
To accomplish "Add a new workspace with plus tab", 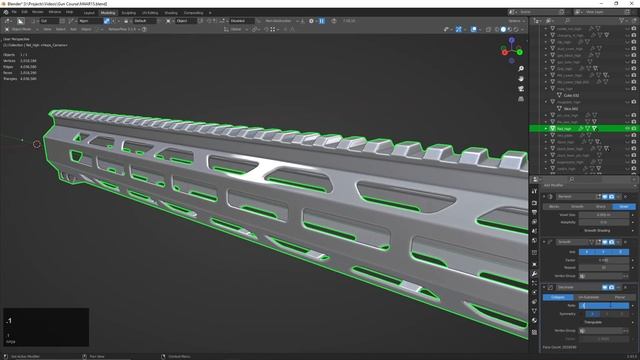I will click(210, 13).
